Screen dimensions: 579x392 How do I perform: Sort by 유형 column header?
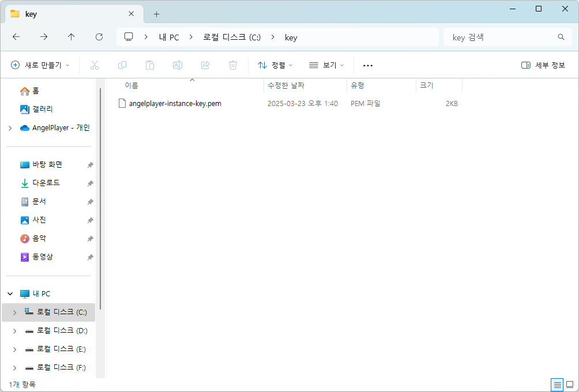(381, 86)
